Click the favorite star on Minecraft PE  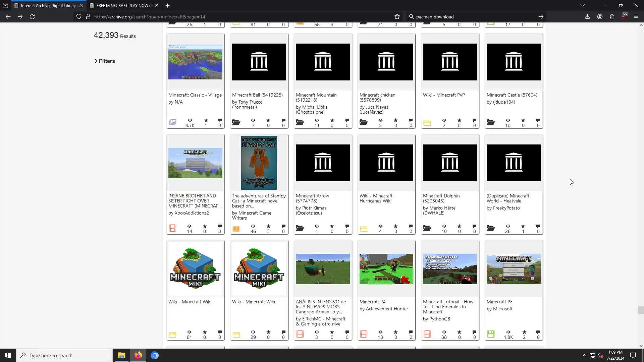click(524, 332)
